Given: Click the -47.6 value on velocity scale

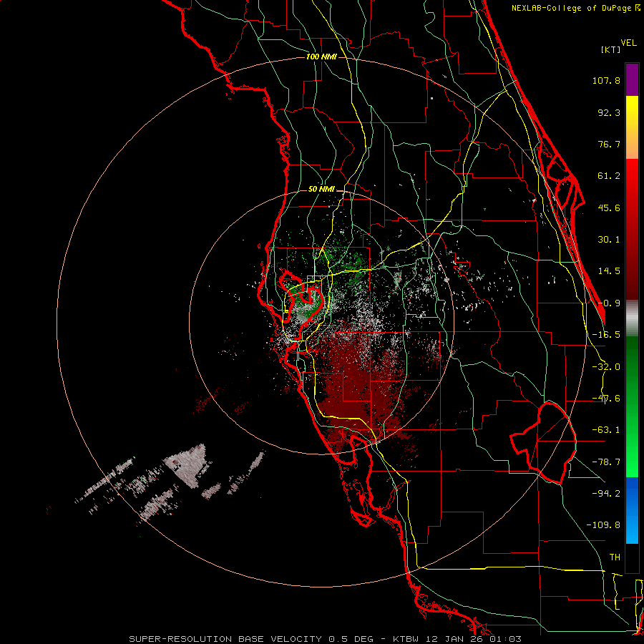Looking at the screenshot, I should coord(606,399).
